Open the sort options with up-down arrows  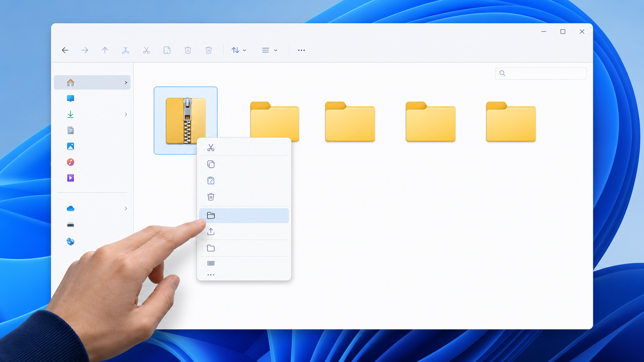point(239,50)
